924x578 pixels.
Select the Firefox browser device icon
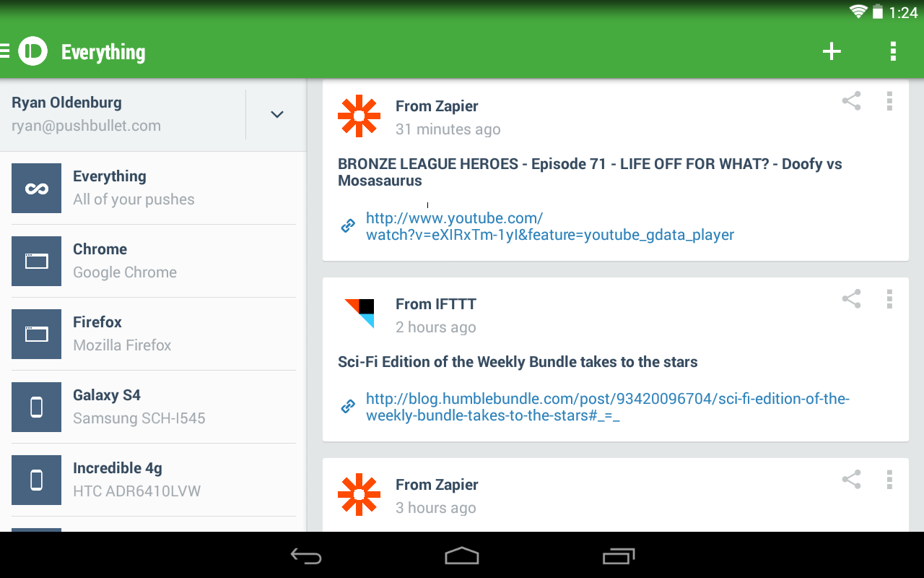pos(36,334)
